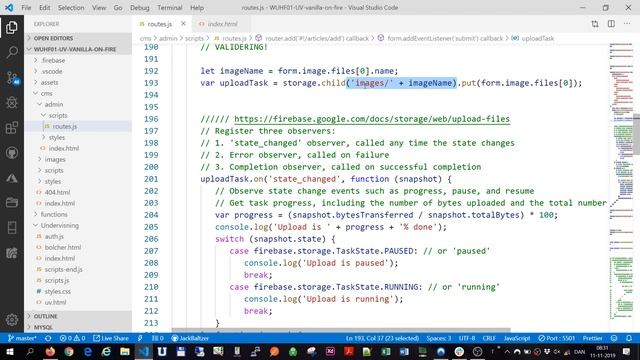Image resolution: width=640 pixels, height=360 pixels.
Task: Split the editor to the right
Action: pyautogui.click(x=611, y=24)
